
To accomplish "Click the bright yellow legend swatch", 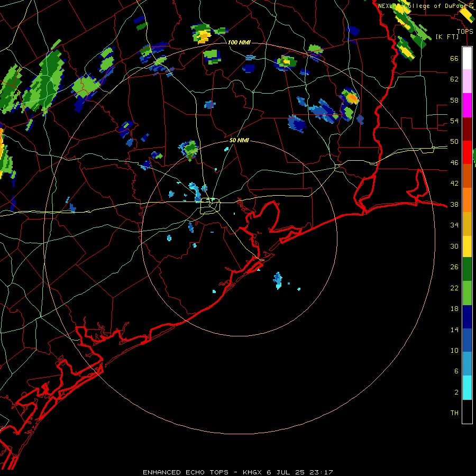I will pyautogui.click(x=467, y=246).
